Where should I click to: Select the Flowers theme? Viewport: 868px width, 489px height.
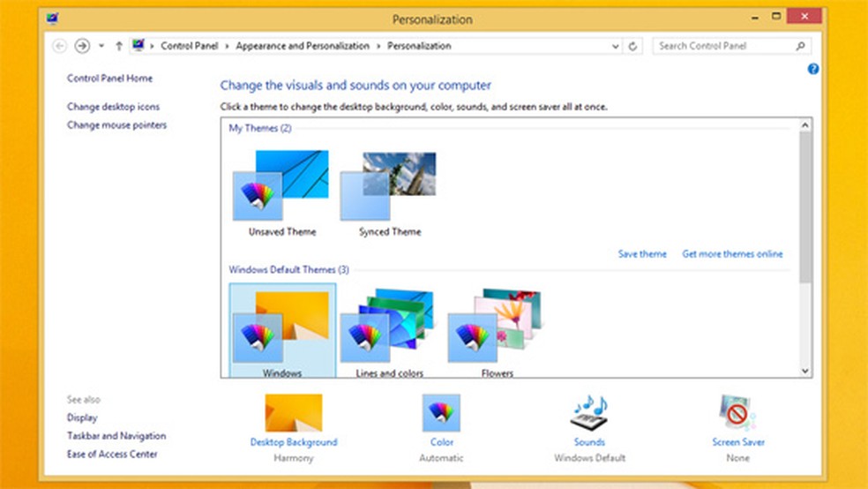497,332
